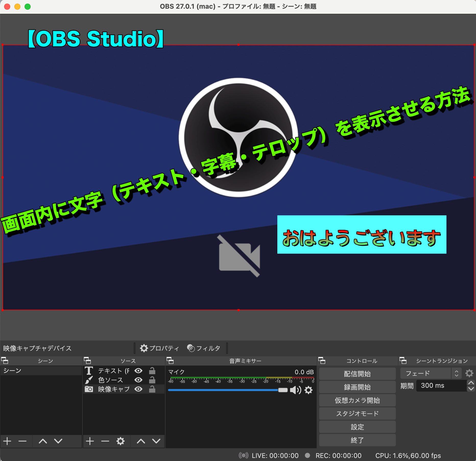Decrease transition duration with down stepper
Screen dimensions: 476x461
pos(471,389)
